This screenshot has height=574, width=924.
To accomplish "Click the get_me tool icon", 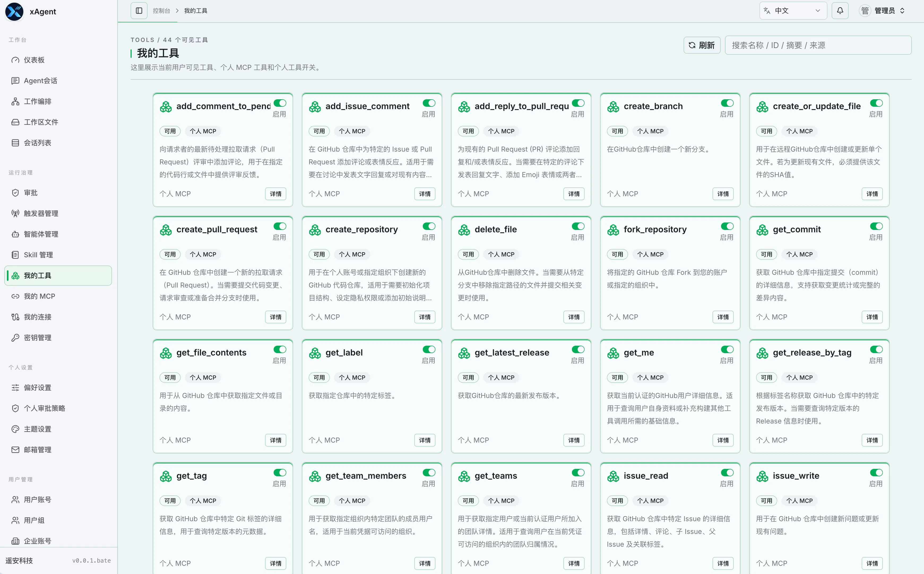I will [613, 353].
